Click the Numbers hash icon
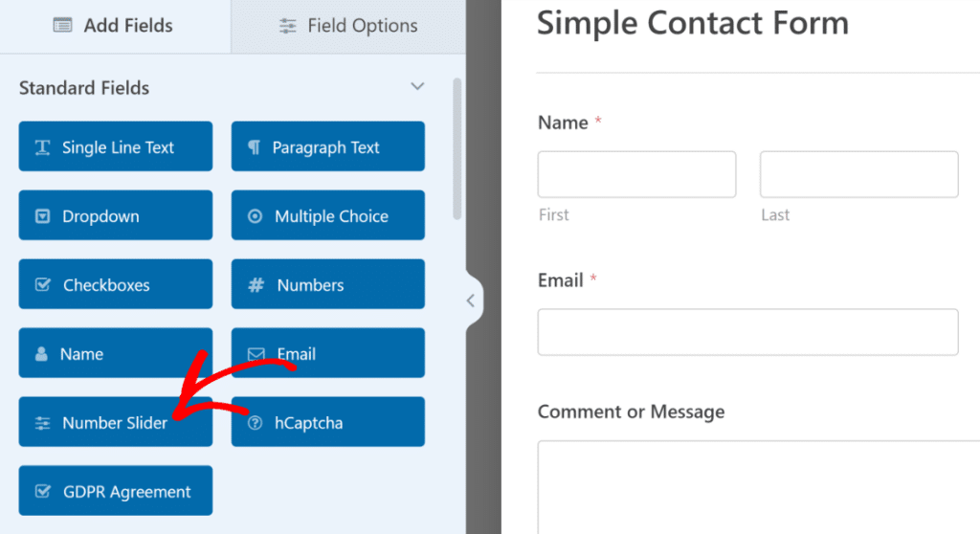 256,285
